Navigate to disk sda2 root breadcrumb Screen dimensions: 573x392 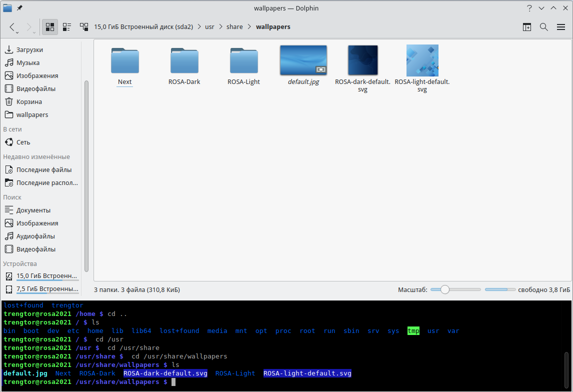[x=143, y=26]
